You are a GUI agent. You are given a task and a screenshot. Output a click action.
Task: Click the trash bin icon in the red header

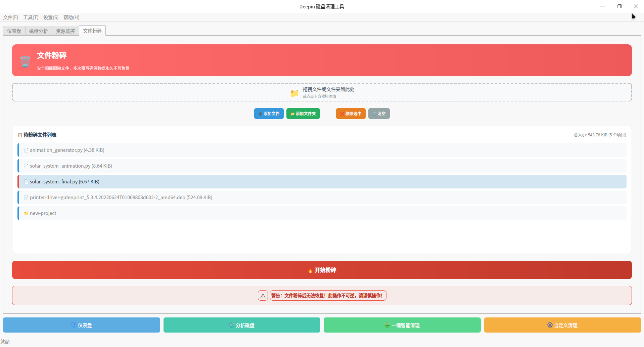point(25,61)
